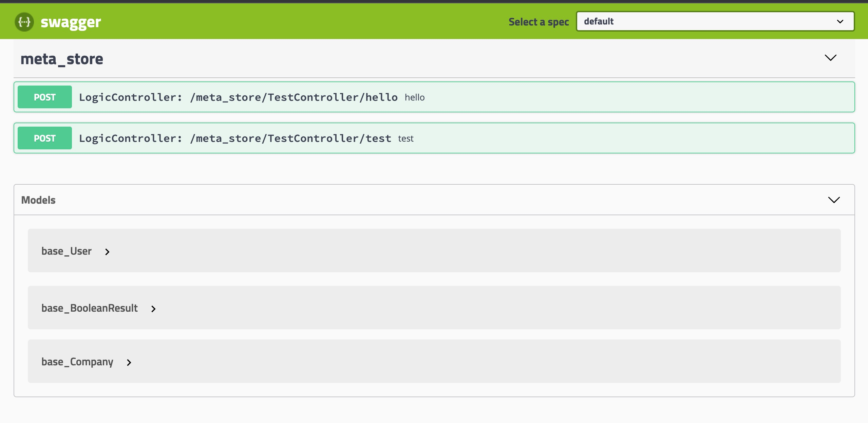This screenshot has height=423, width=868.
Task: Expand the base_Company model arrow
Action: coord(129,362)
